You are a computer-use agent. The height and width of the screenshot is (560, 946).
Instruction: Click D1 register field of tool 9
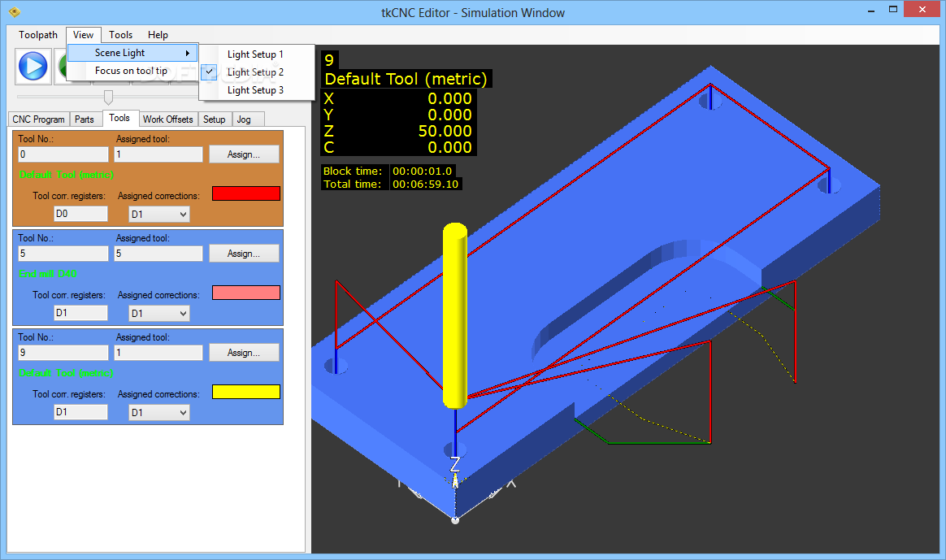[x=80, y=411]
